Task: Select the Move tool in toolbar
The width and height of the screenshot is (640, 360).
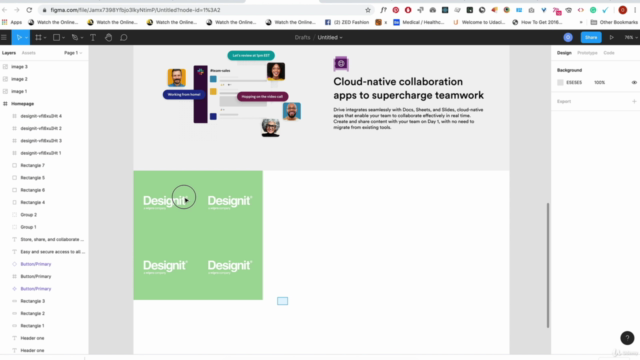Action: click(19, 38)
